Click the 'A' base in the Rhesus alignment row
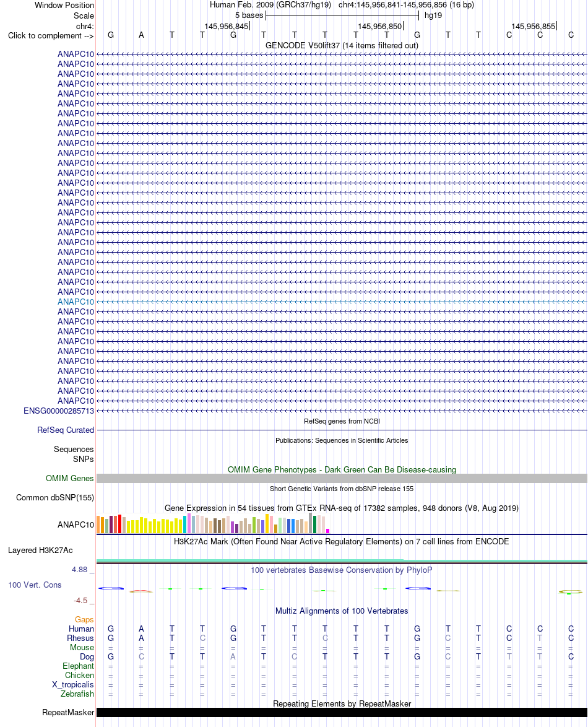Screen dimensions: 588x727 (x=141, y=638)
